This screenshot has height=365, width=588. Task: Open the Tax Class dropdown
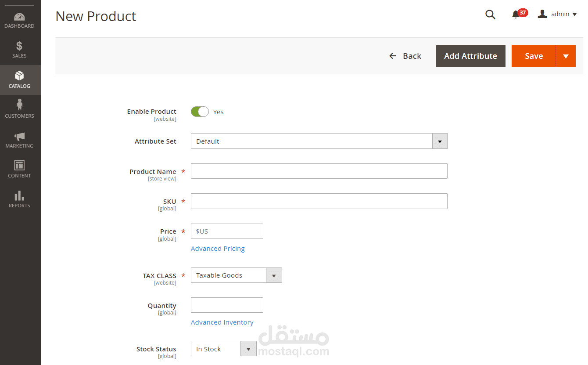point(237,275)
